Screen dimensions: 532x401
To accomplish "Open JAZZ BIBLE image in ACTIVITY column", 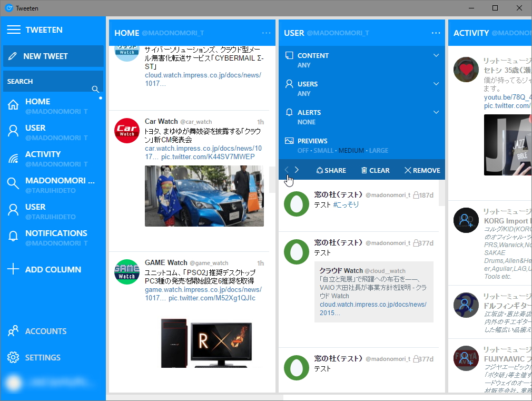I will click(x=508, y=145).
